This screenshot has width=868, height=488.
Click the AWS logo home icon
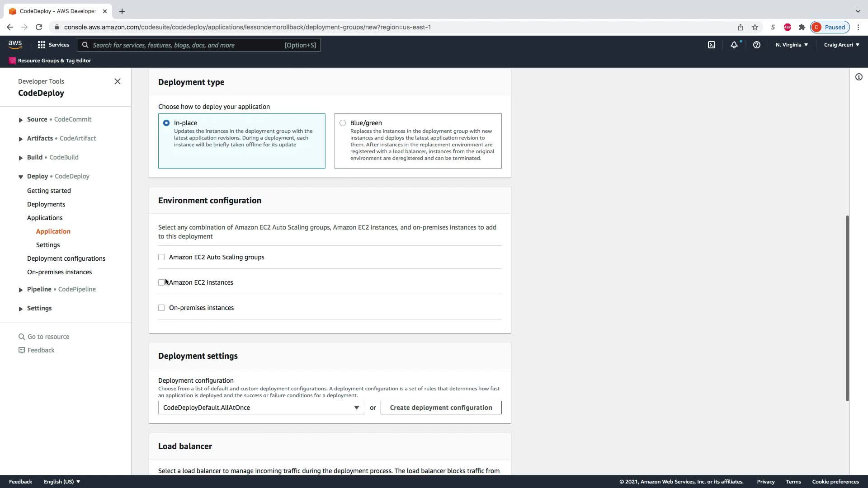[x=15, y=44]
